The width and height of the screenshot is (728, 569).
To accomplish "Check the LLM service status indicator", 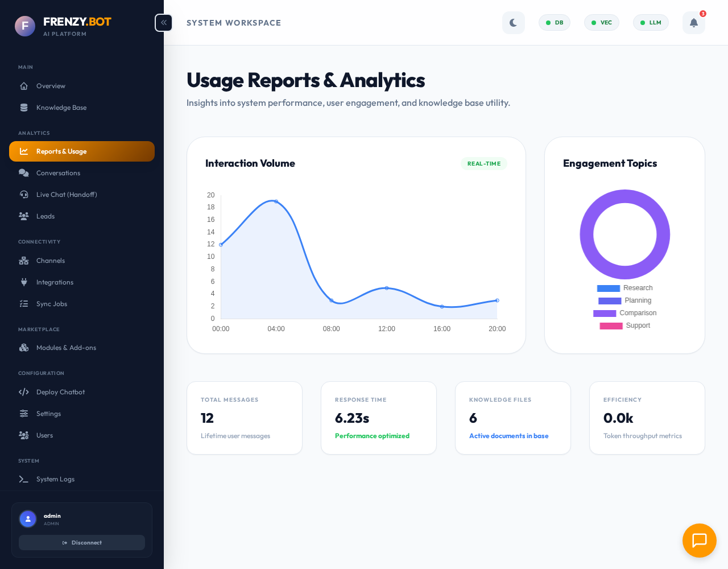I will tap(650, 22).
